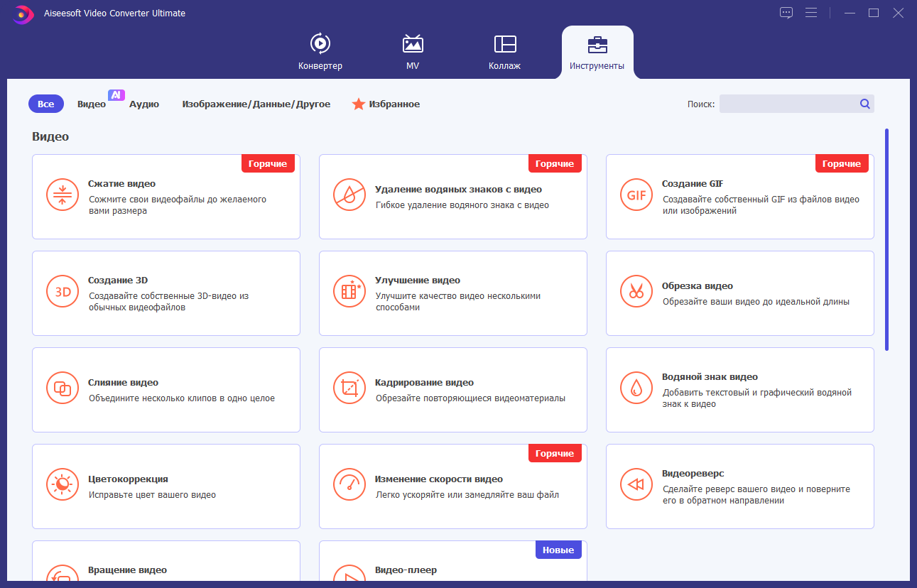Open the hamburger menu in title bar
The height and width of the screenshot is (588, 917).
pyautogui.click(x=811, y=13)
